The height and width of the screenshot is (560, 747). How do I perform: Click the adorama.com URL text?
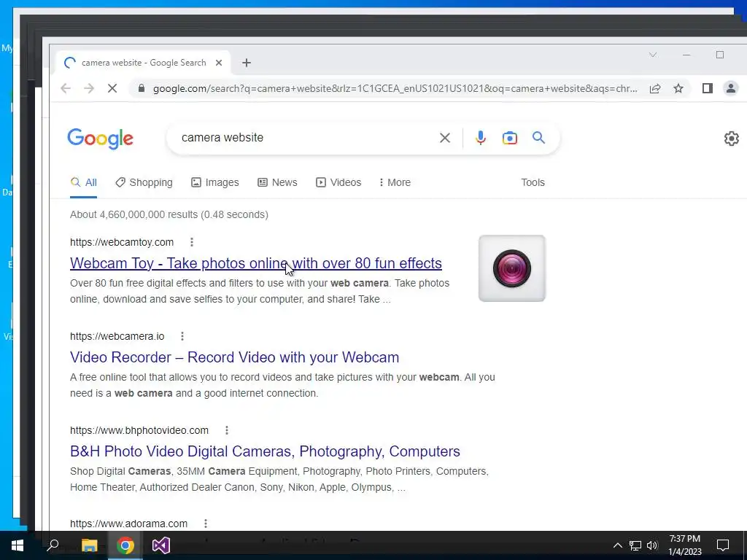128,524
